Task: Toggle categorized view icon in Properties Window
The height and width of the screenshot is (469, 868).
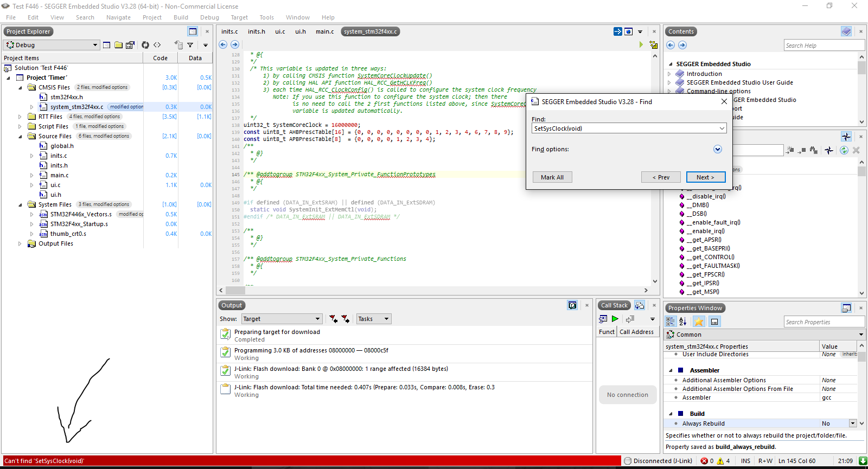Action: [x=671, y=322]
